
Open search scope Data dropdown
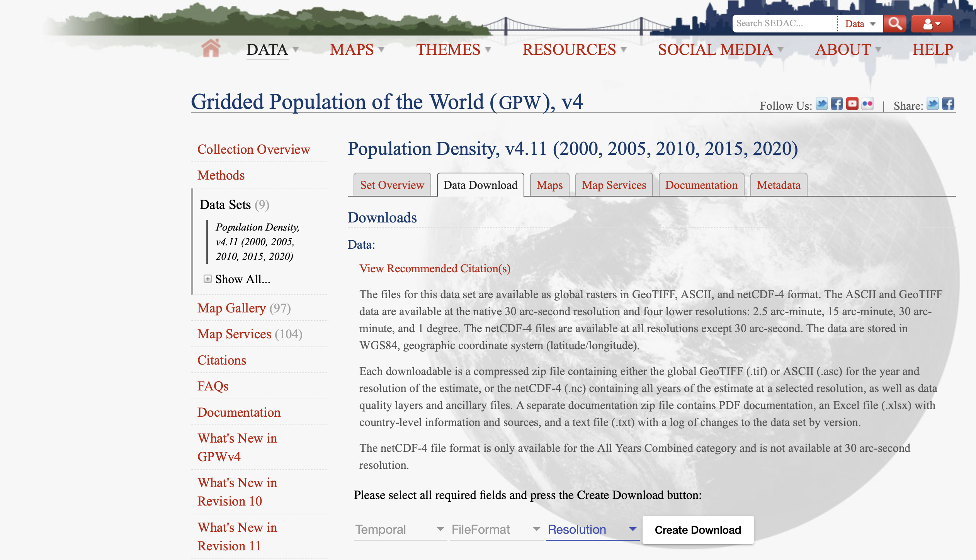(x=860, y=24)
